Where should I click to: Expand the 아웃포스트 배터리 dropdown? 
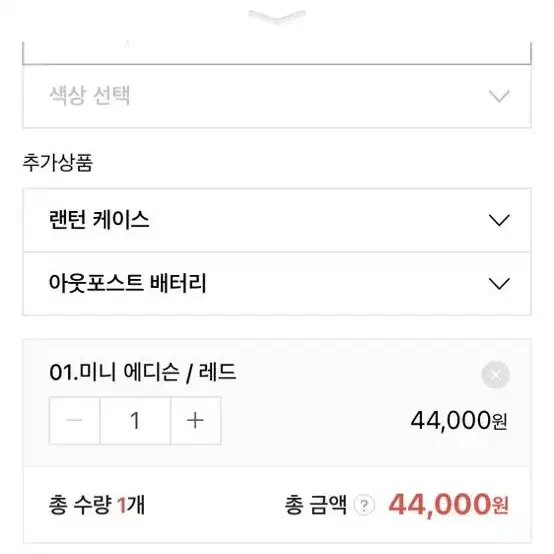click(277, 284)
